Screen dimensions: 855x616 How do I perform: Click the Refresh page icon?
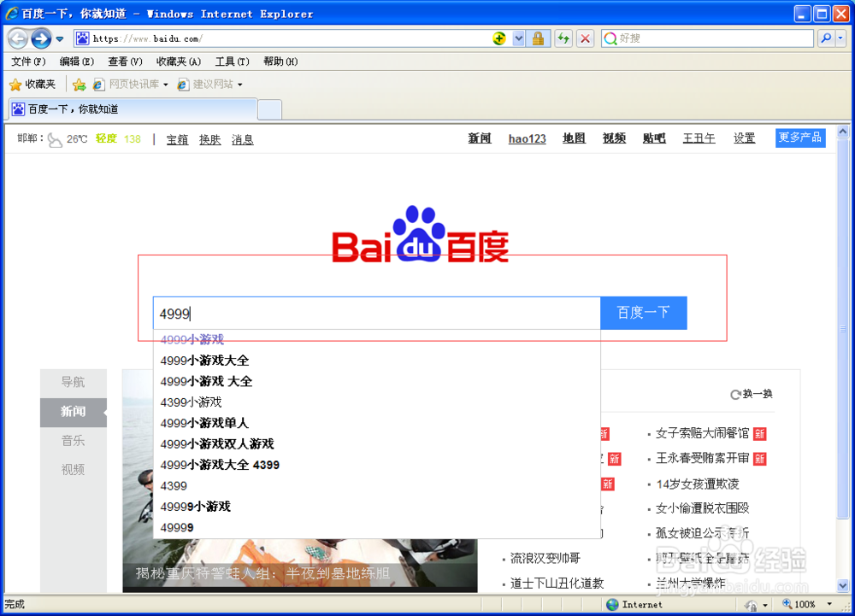coord(563,38)
